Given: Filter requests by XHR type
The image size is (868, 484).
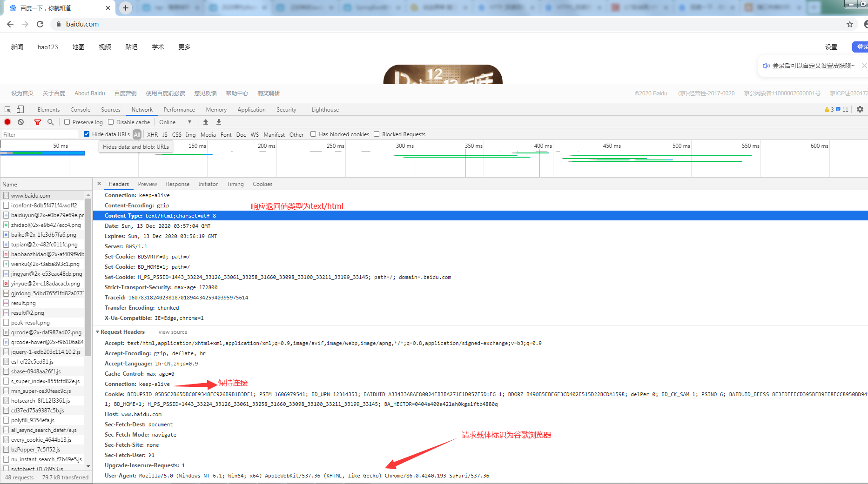Looking at the screenshot, I should pyautogui.click(x=153, y=134).
